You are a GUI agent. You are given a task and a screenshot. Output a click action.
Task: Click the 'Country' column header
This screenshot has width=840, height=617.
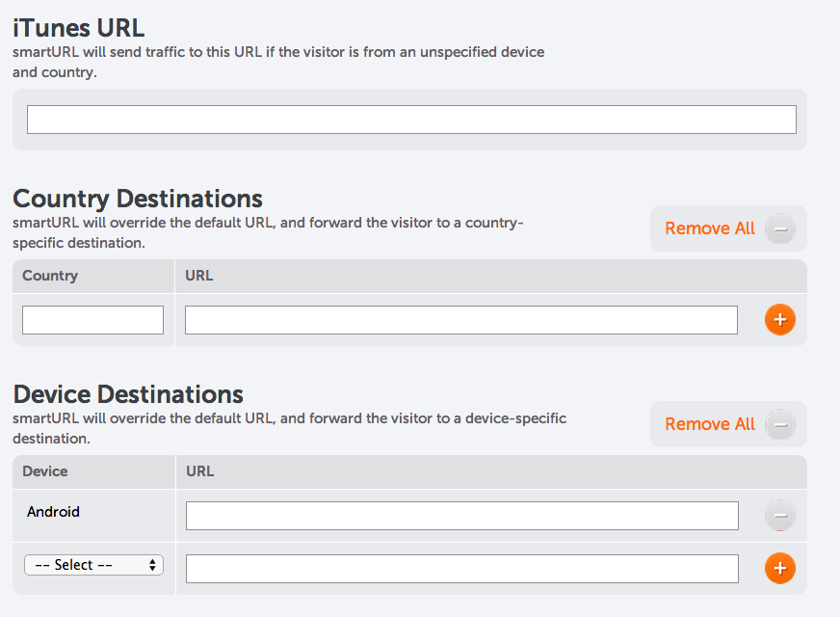[x=50, y=276]
